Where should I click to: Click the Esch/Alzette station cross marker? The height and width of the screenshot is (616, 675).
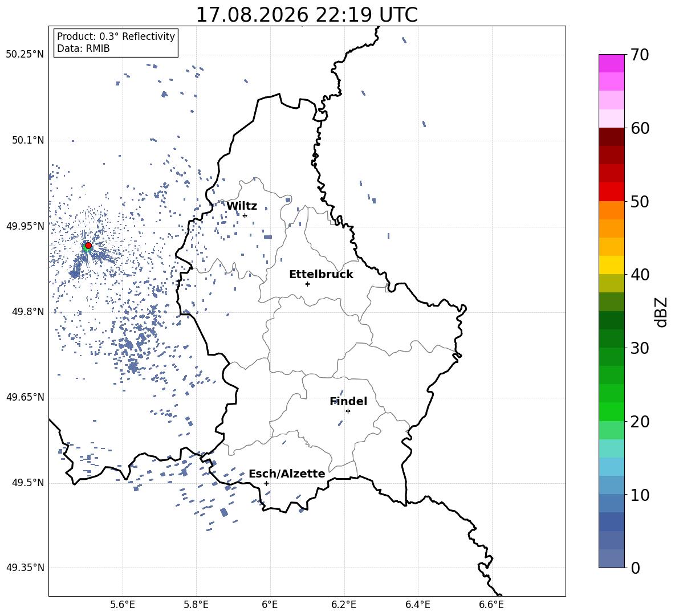coord(266,483)
